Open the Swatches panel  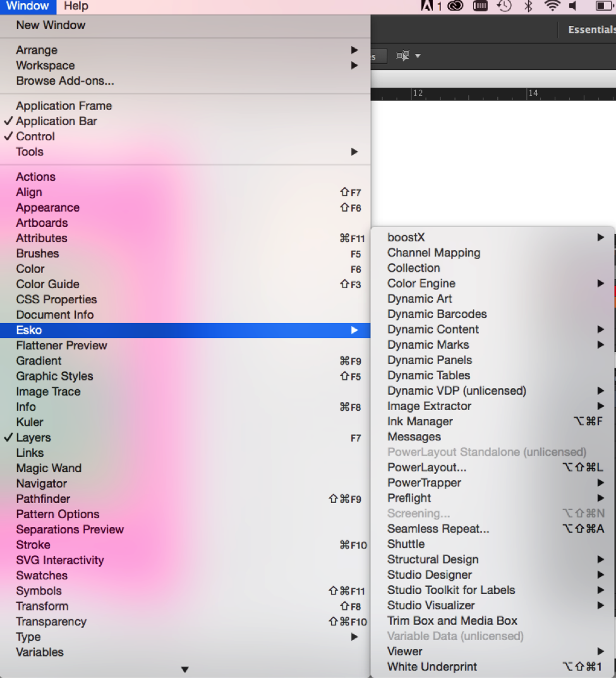pos(185,576)
